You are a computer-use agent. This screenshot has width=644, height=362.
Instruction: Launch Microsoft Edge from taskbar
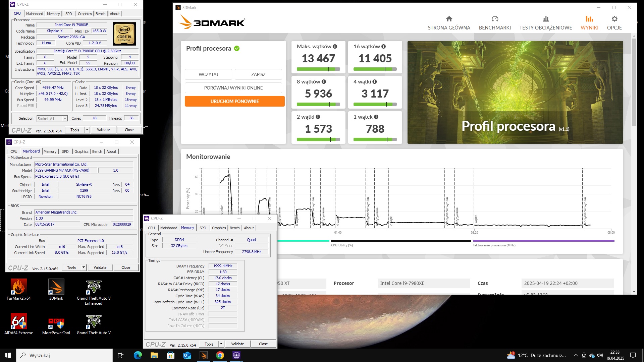[138, 355]
